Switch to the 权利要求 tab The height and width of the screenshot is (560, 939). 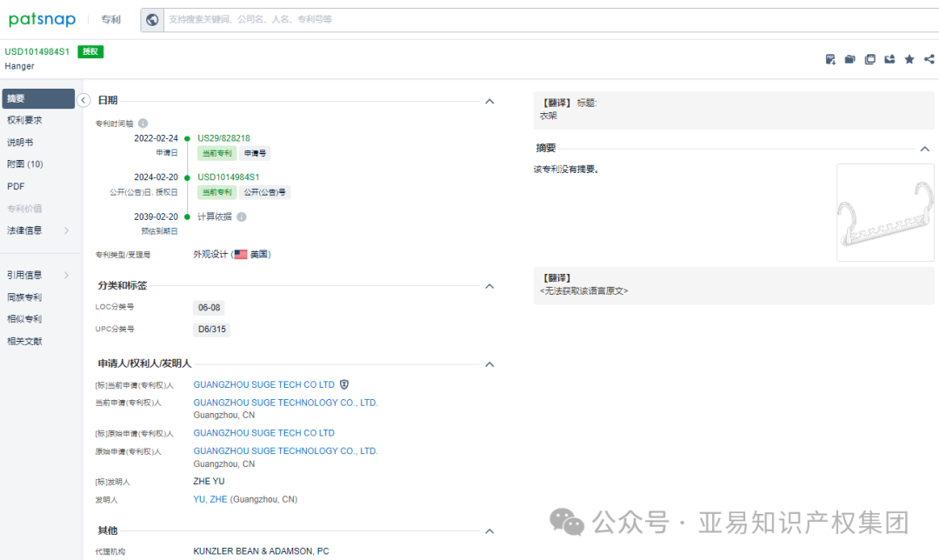click(28, 119)
